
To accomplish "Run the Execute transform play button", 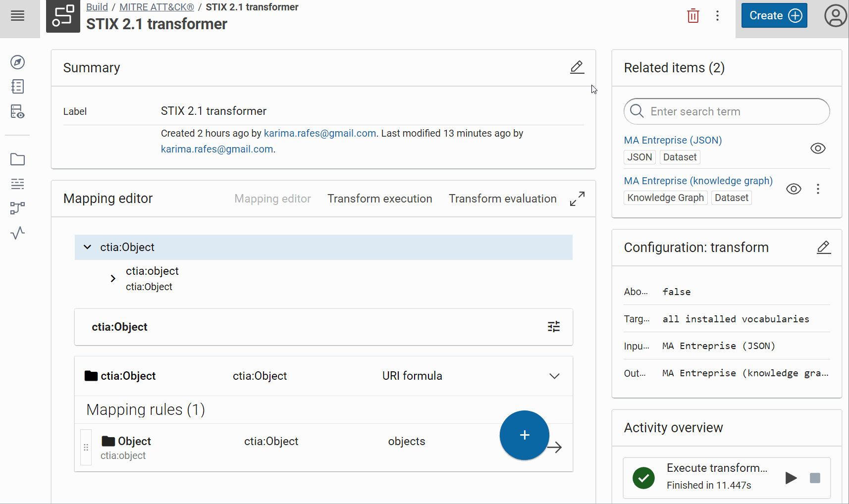I will [791, 478].
